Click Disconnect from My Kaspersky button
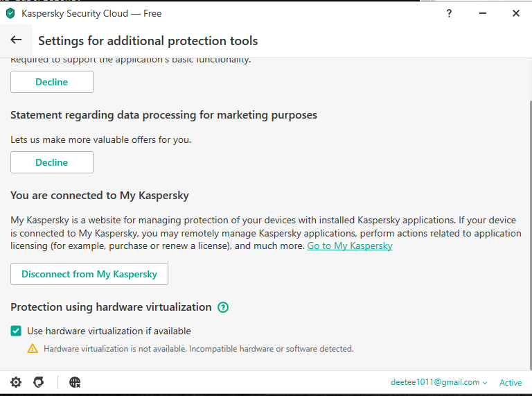532x396 pixels. (89, 274)
